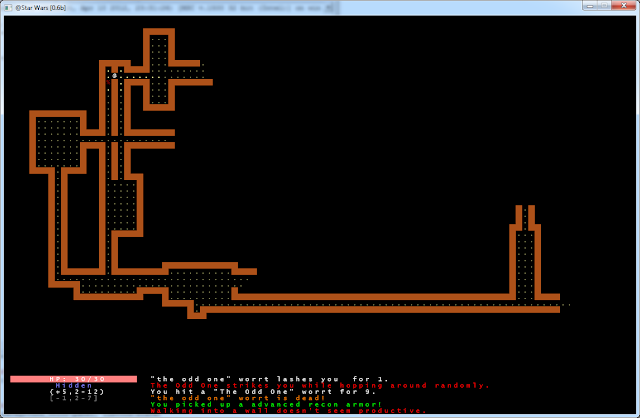
Task: Maximize the Star Wars window
Action: (604, 6)
